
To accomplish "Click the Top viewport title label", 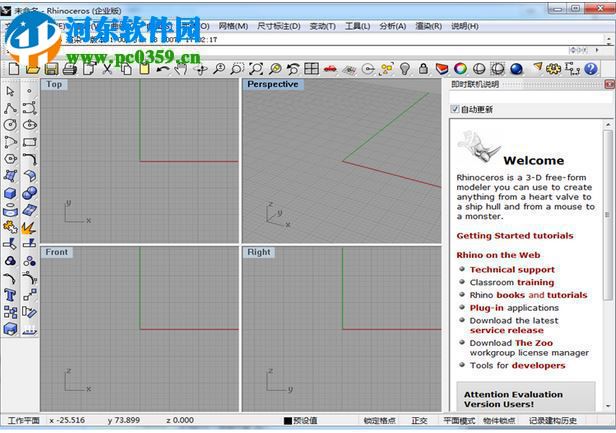I will 54,84.
